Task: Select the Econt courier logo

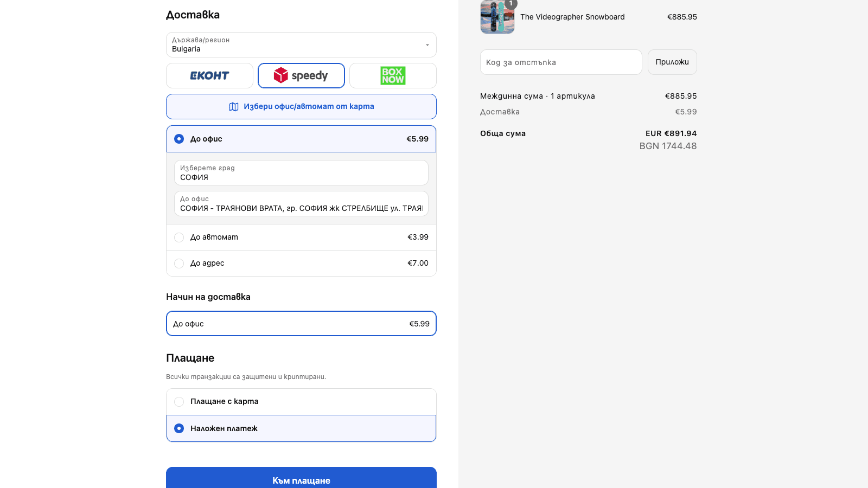Action: tap(209, 75)
